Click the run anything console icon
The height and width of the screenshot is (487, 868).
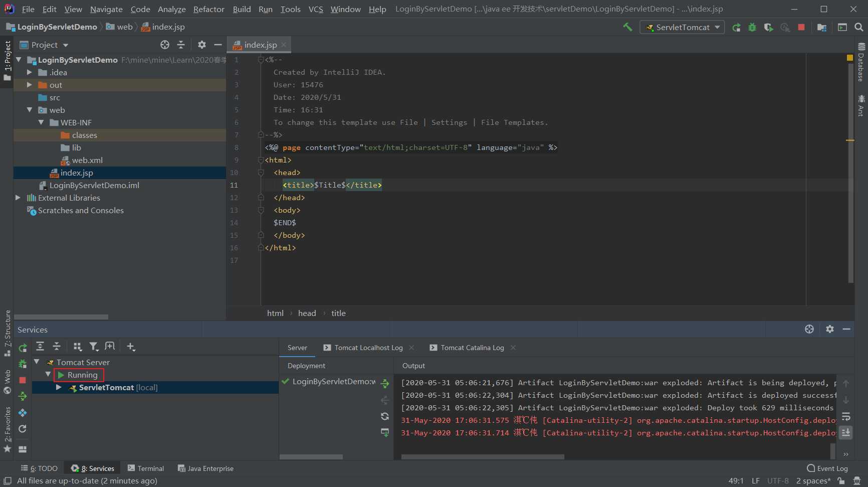click(x=842, y=27)
